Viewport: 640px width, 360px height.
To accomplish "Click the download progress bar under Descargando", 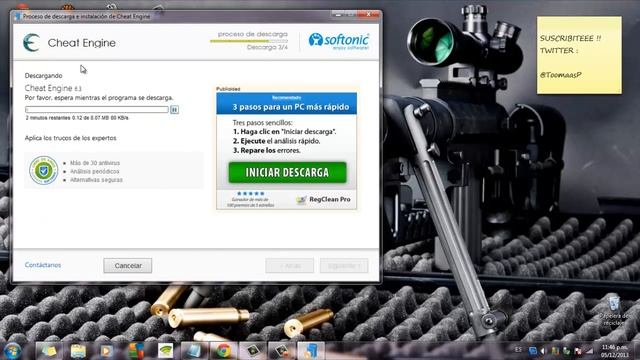I will pyautogui.click(x=97, y=109).
